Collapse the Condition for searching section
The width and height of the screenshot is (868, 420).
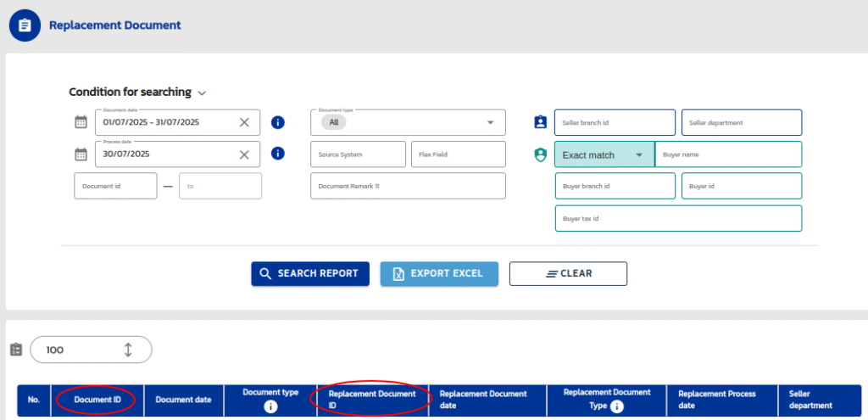[202, 93]
